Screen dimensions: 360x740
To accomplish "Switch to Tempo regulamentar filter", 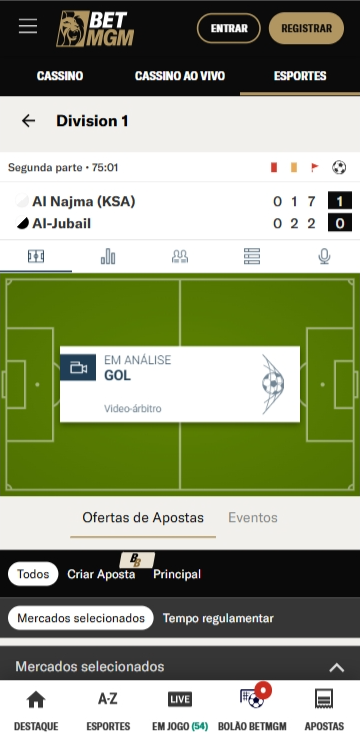I will point(218,618).
